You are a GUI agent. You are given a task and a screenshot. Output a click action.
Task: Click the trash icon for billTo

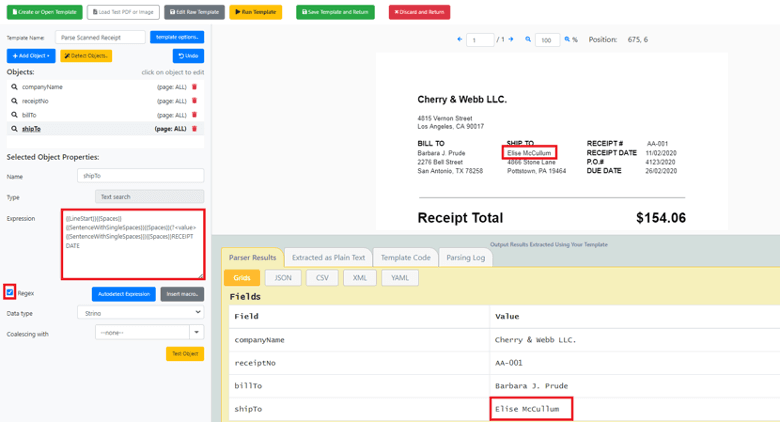click(194, 115)
